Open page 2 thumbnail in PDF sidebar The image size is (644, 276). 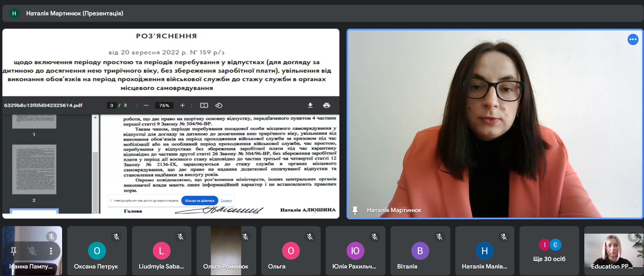click(34, 169)
